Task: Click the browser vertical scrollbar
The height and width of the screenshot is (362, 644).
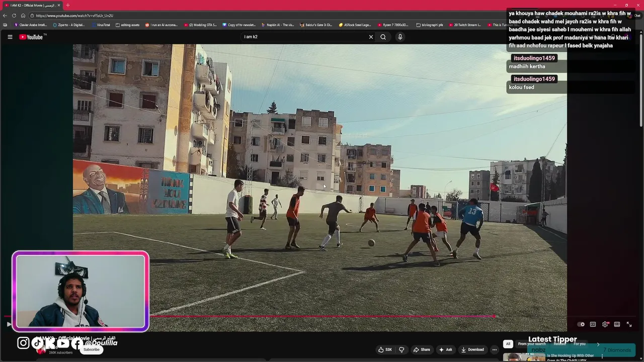Action: tap(641, 80)
